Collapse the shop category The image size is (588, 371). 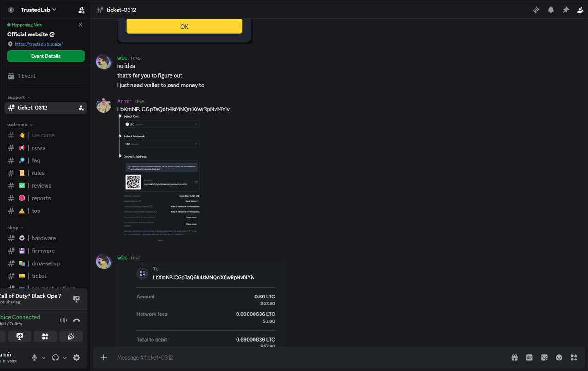[x=15, y=227]
